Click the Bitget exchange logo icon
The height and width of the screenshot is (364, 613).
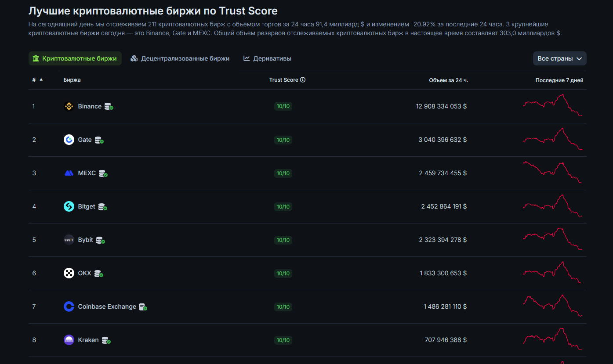[69, 206]
